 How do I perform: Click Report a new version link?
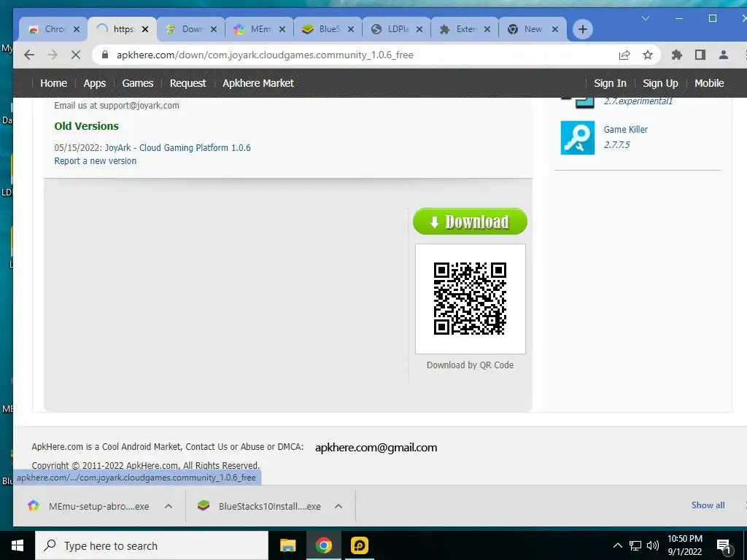click(96, 161)
